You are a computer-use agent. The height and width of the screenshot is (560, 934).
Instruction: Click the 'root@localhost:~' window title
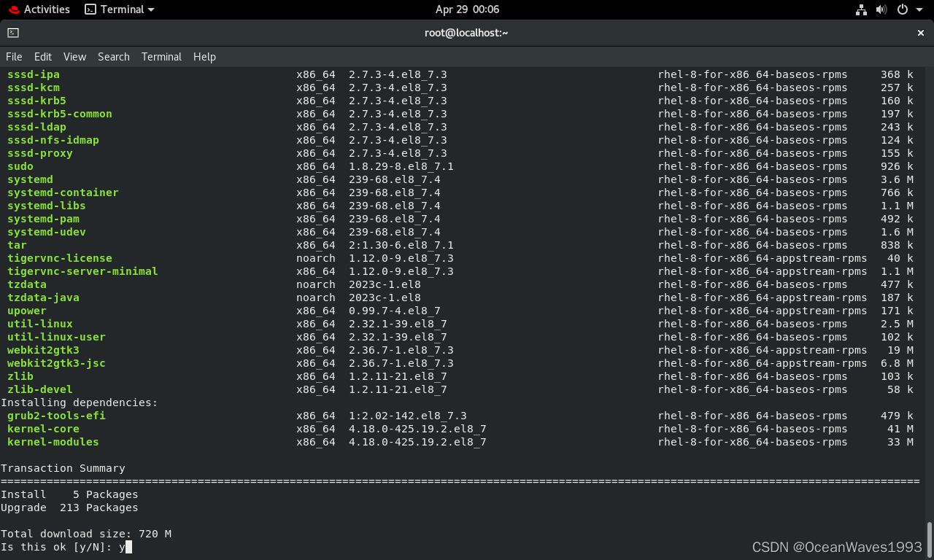(x=466, y=33)
